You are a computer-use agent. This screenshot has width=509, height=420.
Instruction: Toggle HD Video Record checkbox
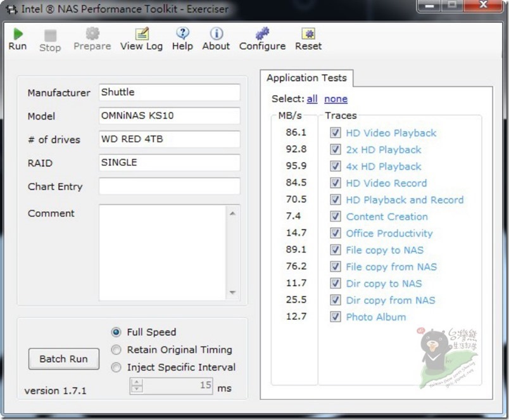[x=336, y=183]
